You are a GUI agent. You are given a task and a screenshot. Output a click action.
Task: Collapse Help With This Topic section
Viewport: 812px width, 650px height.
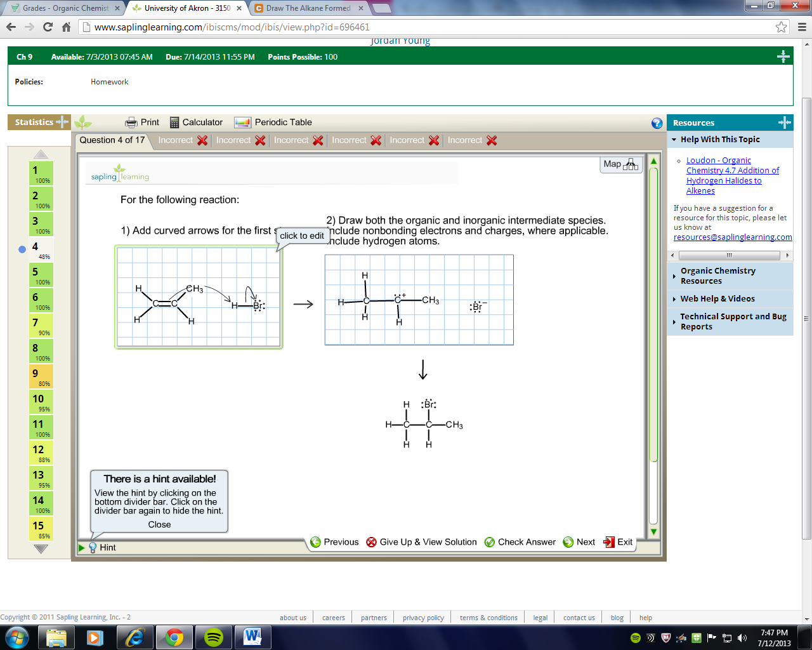pyautogui.click(x=674, y=140)
